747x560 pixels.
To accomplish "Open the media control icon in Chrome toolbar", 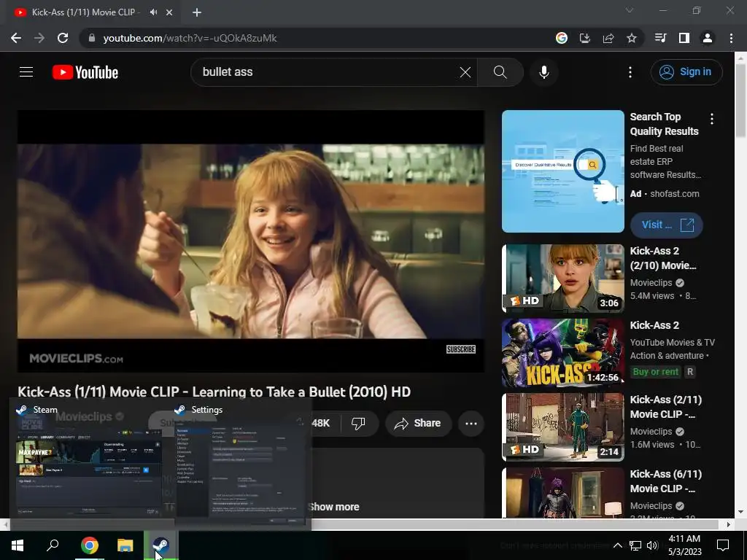I will 660,38.
